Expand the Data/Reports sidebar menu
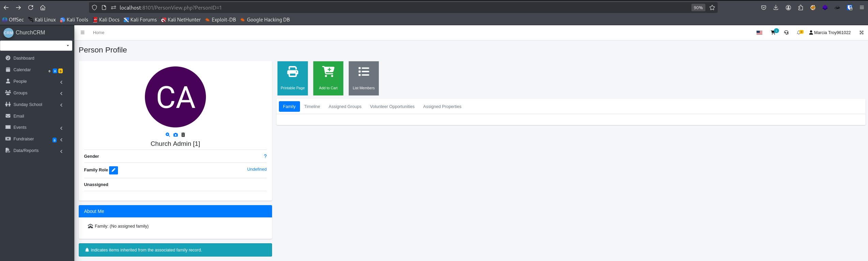868x261 pixels. point(37,151)
